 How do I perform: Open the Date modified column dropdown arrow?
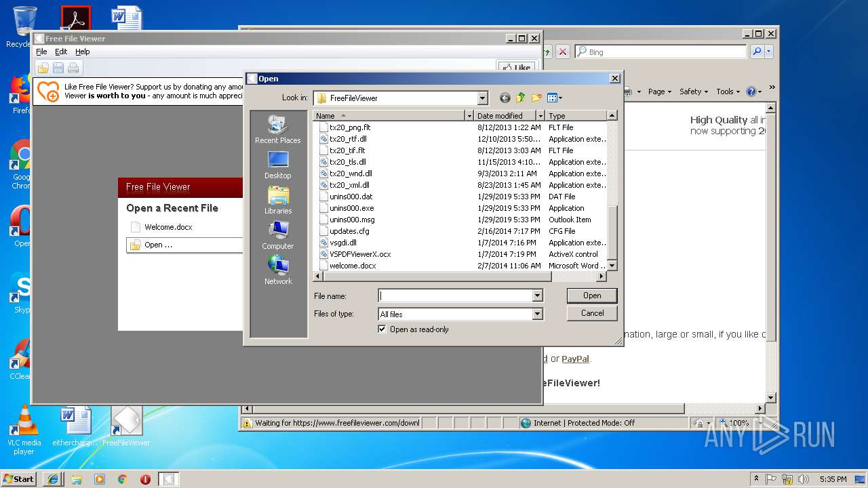click(x=540, y=116)
